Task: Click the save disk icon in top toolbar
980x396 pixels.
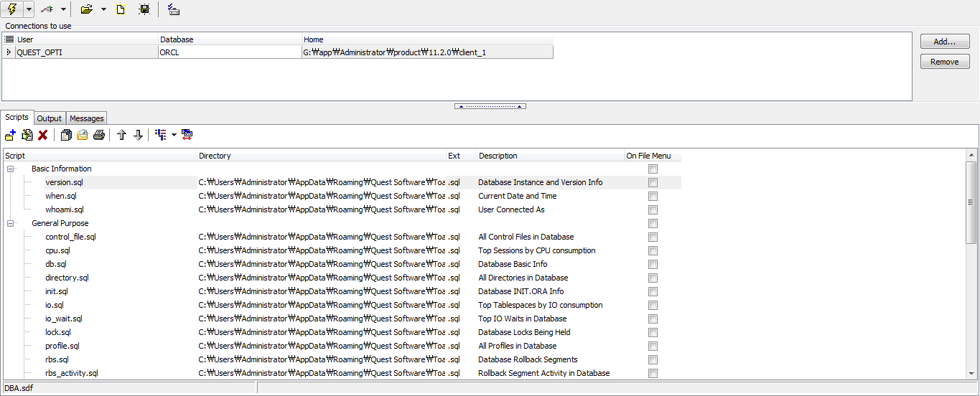Action: (x=144, y=9)
